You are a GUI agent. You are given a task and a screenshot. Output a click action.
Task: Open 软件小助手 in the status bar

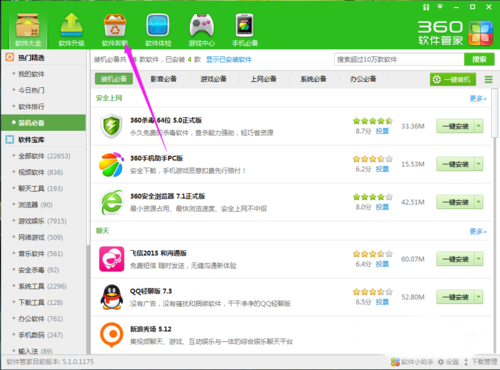tap(412, 362)
